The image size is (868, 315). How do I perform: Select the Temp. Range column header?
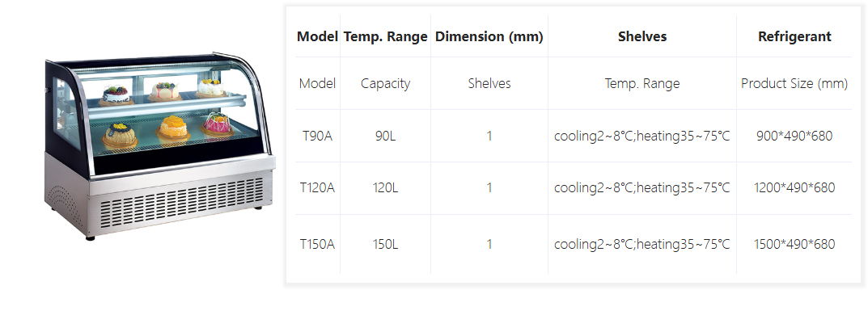click(385, 36)
